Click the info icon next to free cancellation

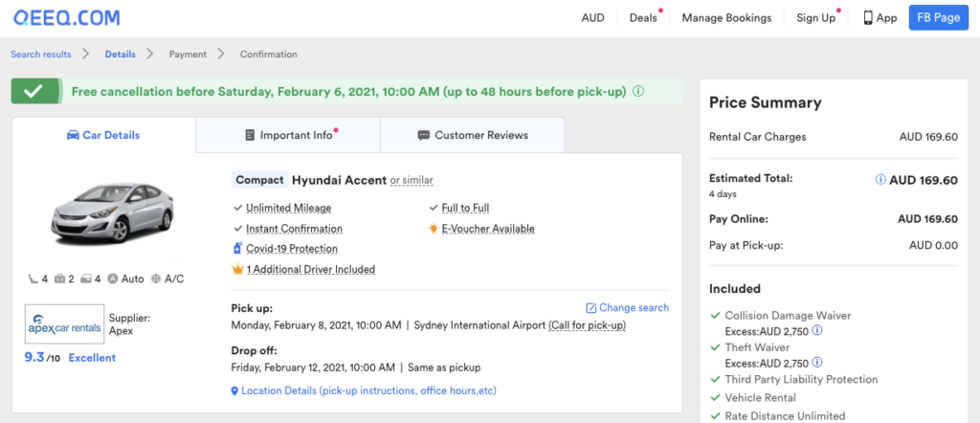[x=638, y=92]
